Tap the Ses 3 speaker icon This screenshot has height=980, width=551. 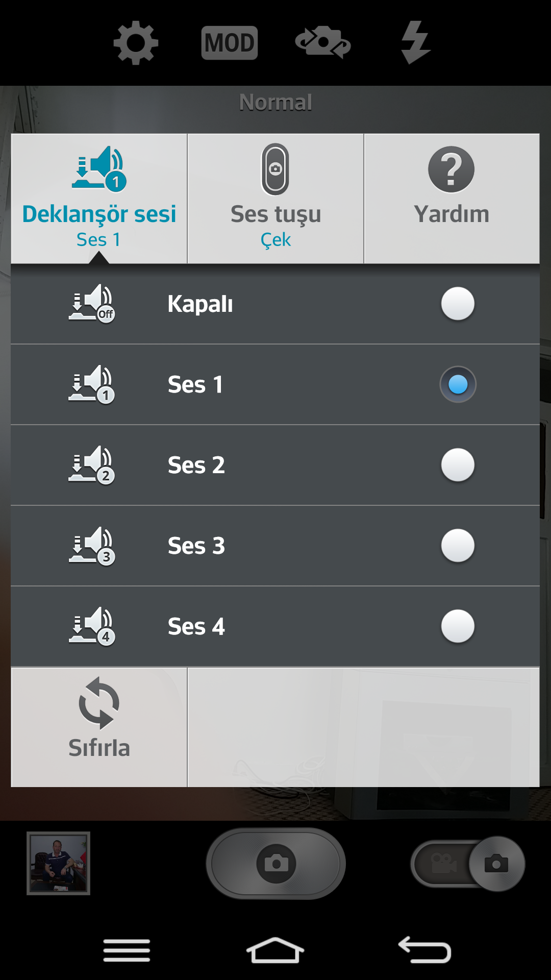92,546
